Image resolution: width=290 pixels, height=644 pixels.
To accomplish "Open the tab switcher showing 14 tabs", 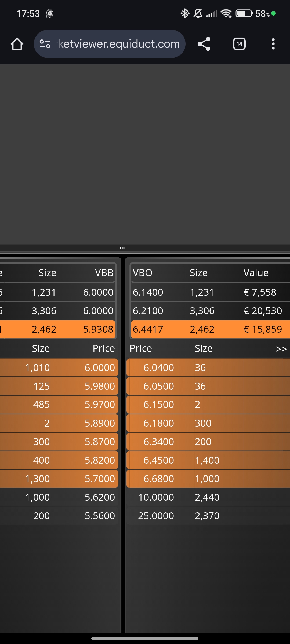I will coord(239,44).
